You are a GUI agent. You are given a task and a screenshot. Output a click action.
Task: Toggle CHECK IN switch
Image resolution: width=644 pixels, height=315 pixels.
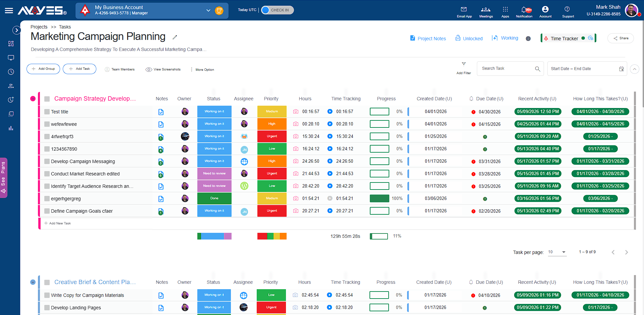pyautogui.click(x=277, y=10)
